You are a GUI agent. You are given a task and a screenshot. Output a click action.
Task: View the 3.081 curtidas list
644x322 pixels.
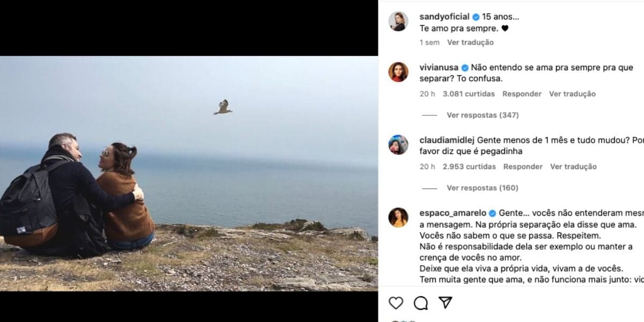coord(469,94)
